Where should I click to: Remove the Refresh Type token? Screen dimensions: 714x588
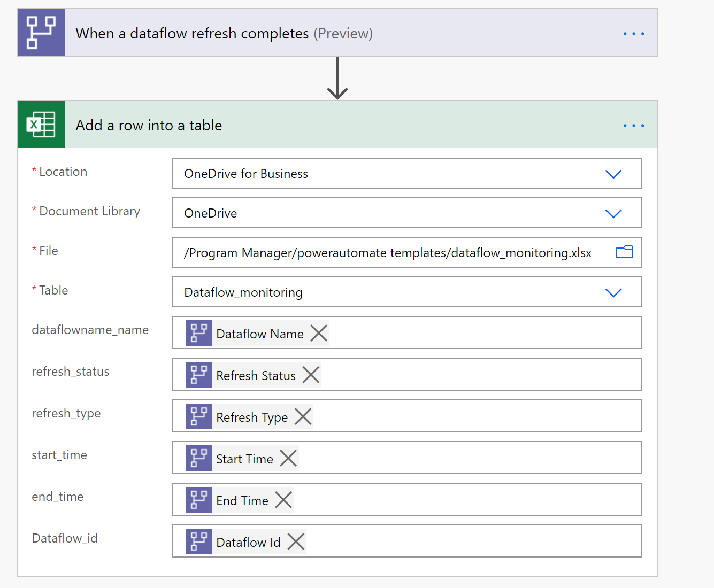pyautogui.click(x=303, y=417)
